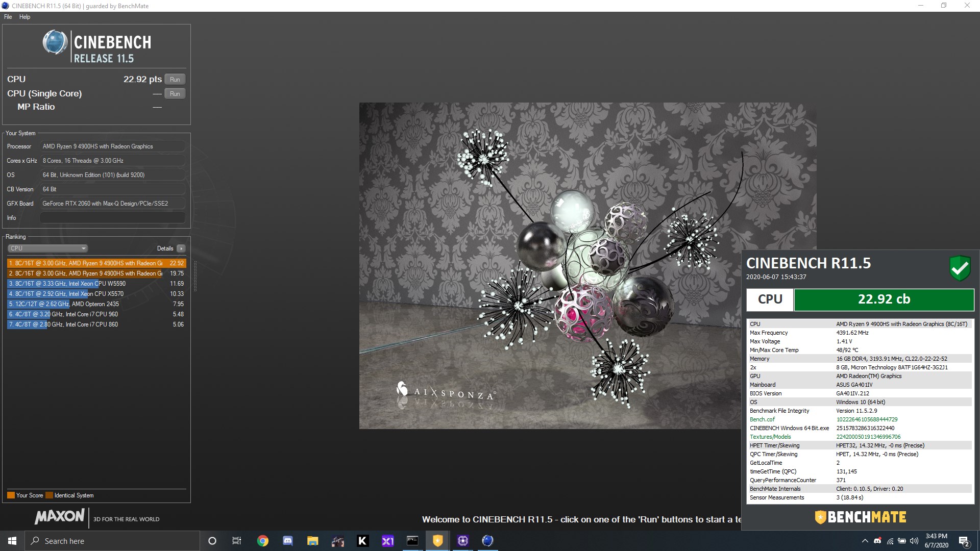
Task: Click the brown Identical System legend swatch
Action: 49,495
